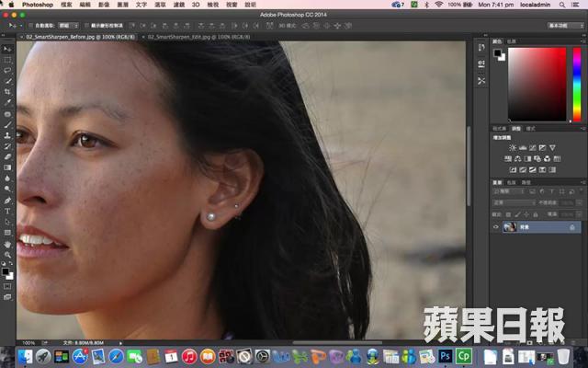
Task: Select the Blur tool
Action: coord(7,178)
